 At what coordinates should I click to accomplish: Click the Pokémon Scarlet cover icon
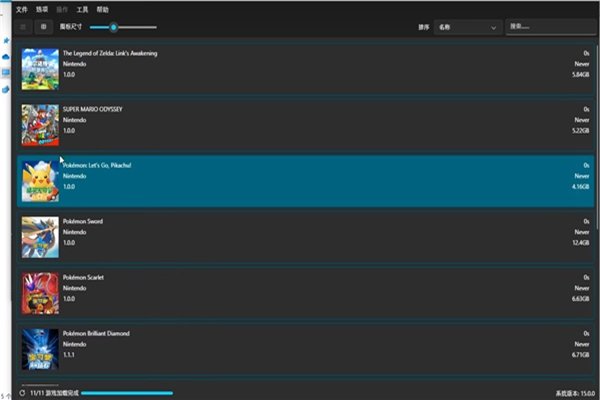click(40, 294)
